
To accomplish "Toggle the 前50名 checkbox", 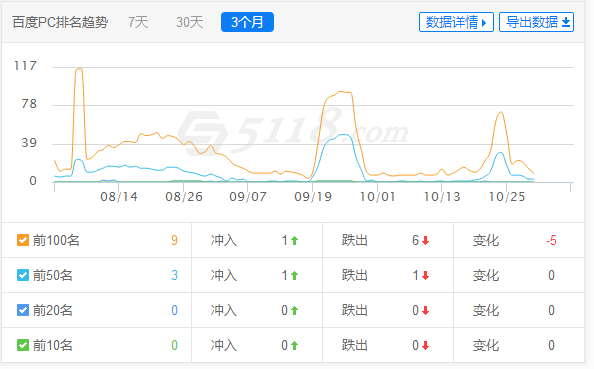I will point(23,275).
